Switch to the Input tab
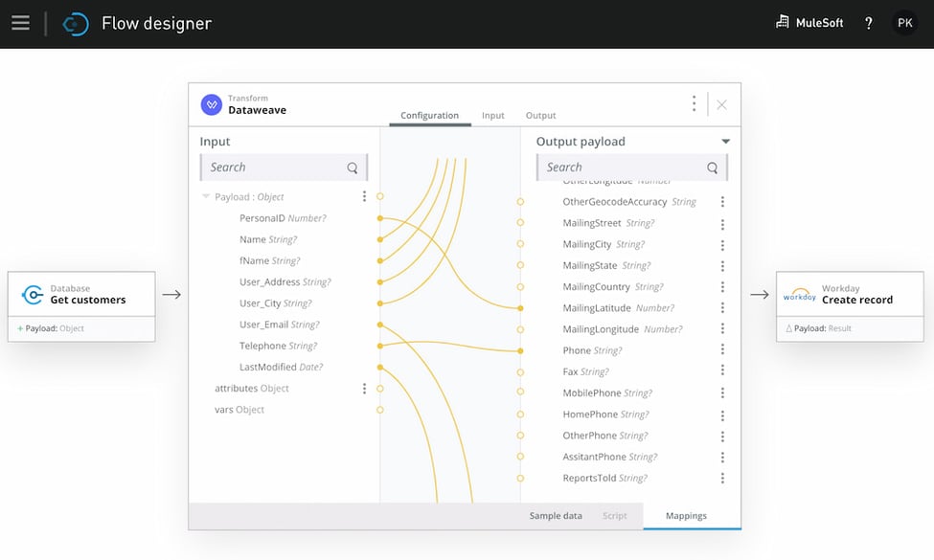 (492, 115)
